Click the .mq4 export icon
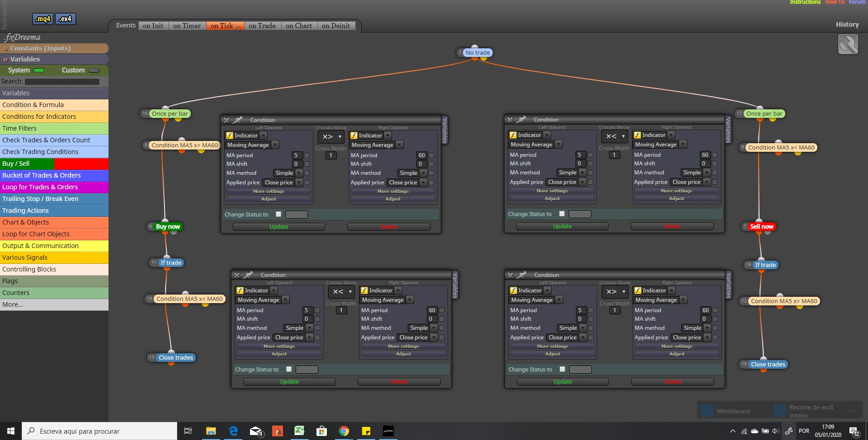This screenshot has width=868, height=440. 43,19
